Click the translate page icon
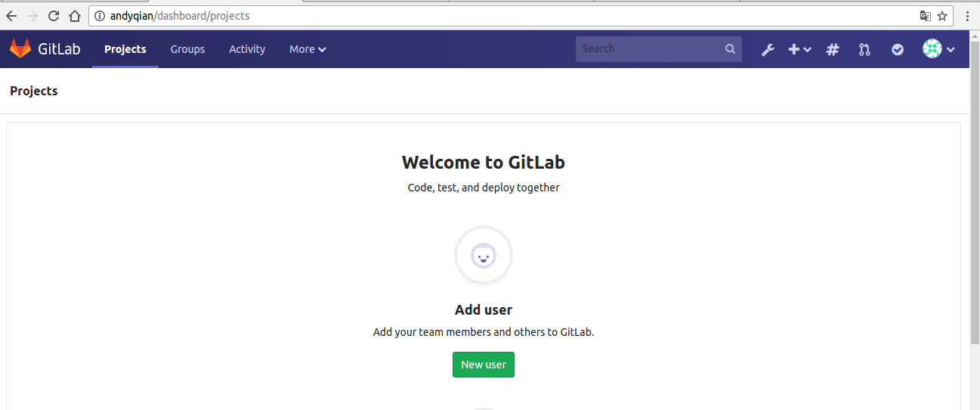The image size is (980, 410). tap(925, 15)
